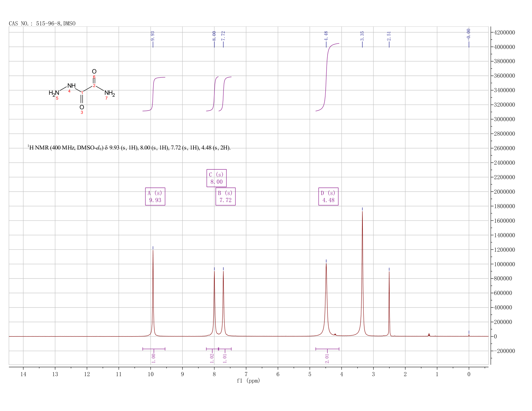
Task: Select the 2.51 DMSO peak label
Action: pyautogui.click(x=389, y=35)
